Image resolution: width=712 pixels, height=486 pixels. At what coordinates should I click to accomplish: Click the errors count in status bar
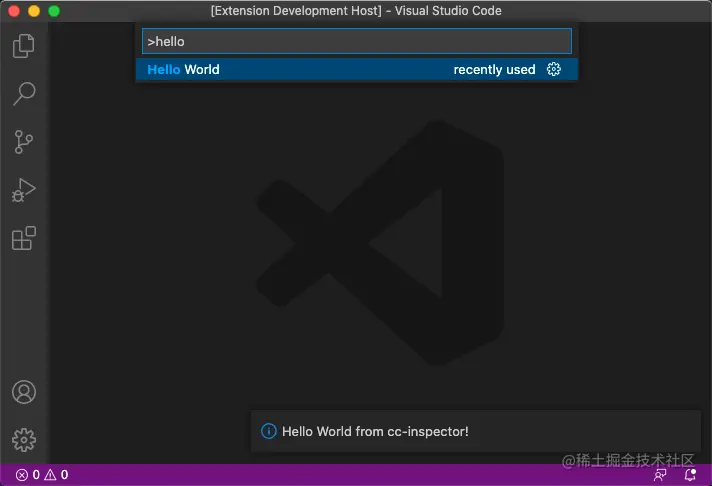28,475
